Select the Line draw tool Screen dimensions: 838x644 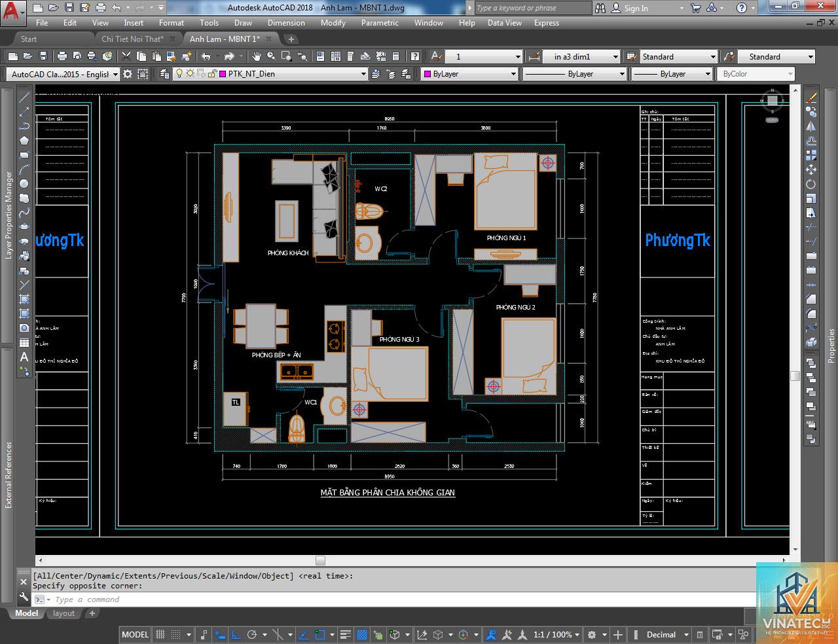pos(24,97)
